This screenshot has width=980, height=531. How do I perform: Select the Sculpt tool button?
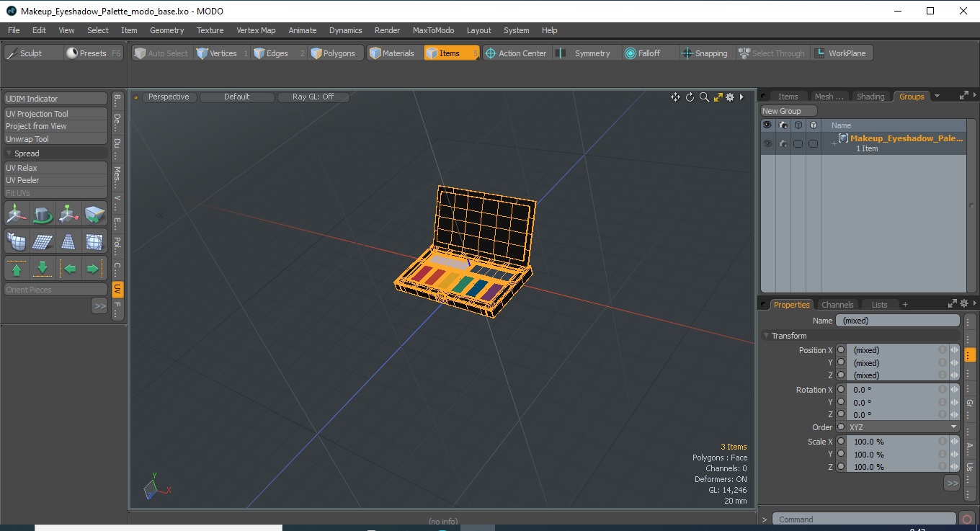tap(33, 53)
